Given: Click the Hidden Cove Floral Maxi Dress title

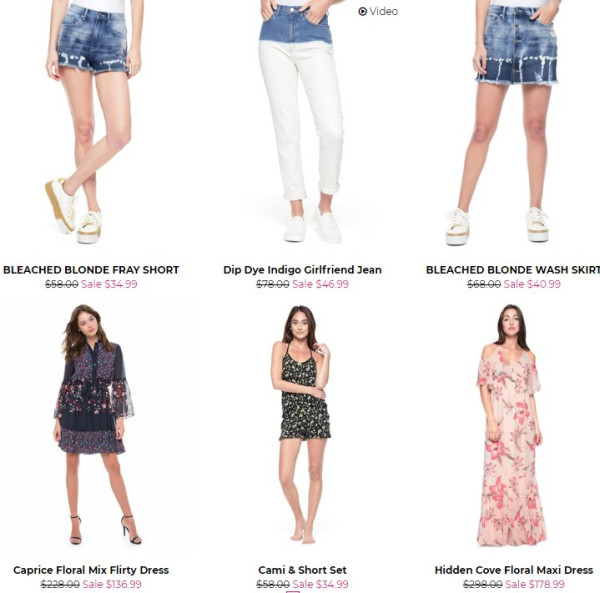Looking at the screenshot, I should (514, 570).
